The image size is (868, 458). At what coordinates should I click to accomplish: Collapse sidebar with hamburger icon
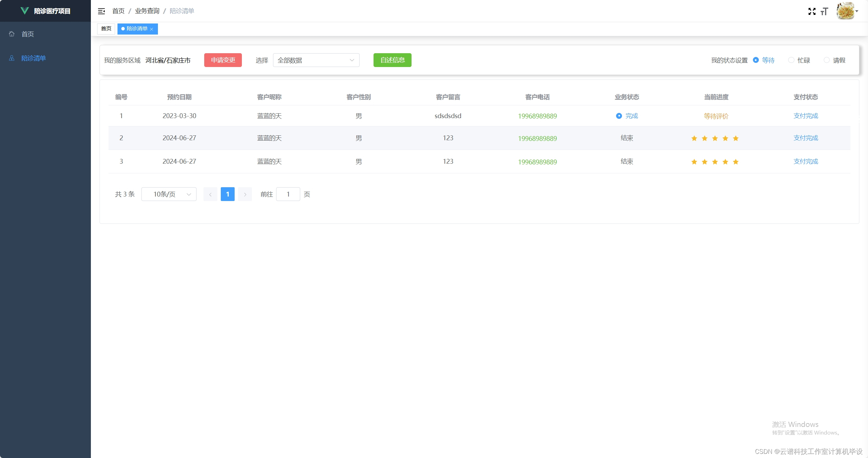pyautogui.click(x=101, y=11)
